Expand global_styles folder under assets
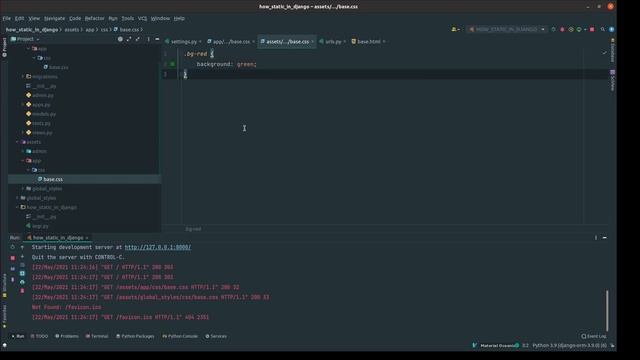 click(23, 189)
